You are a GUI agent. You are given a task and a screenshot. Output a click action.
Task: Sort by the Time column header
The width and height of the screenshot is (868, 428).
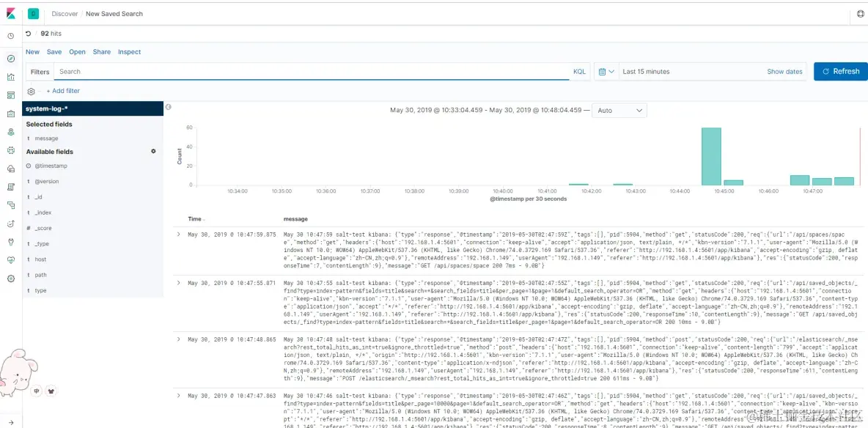[196, 219]
